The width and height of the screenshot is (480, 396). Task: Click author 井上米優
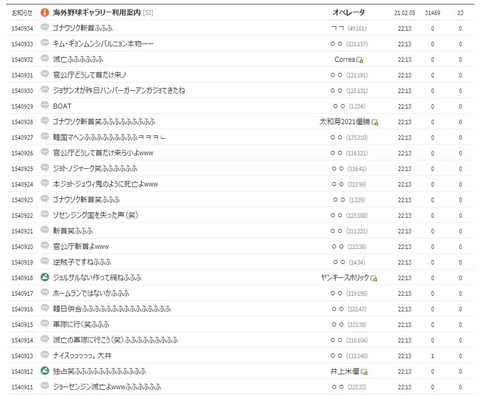click(x=345, y=371)
